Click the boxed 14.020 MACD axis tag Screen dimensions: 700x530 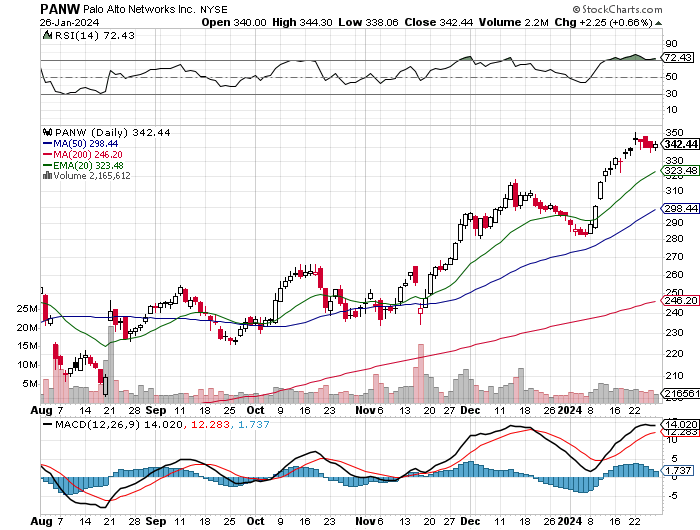pos(681,424)
